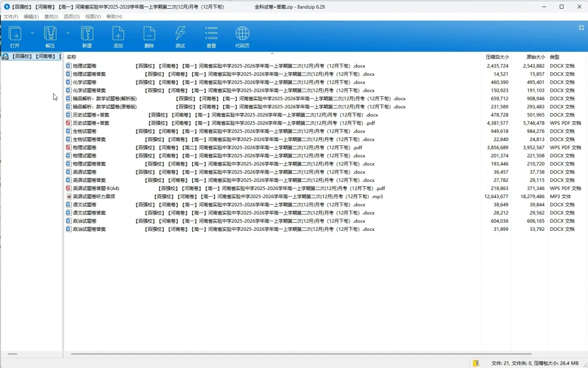588x368 pixels.
Task: Click the status bar file count text
Action: click(x=535, y=363)
